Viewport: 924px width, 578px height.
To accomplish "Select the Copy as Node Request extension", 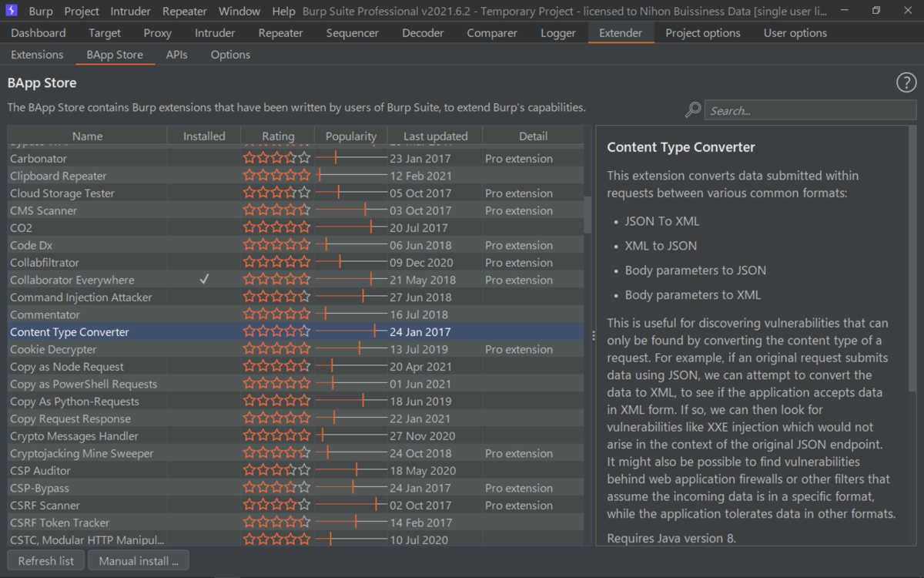I will point(296,366).
